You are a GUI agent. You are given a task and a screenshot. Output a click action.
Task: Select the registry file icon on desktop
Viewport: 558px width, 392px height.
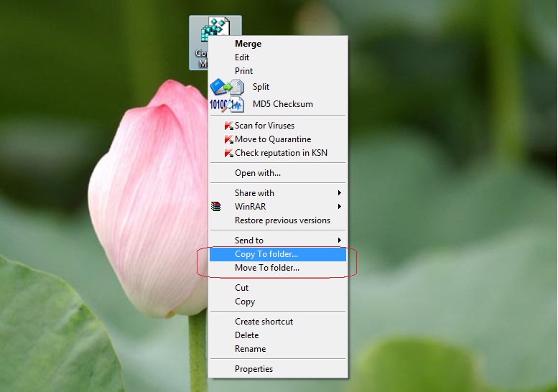(x=214, y=32)
